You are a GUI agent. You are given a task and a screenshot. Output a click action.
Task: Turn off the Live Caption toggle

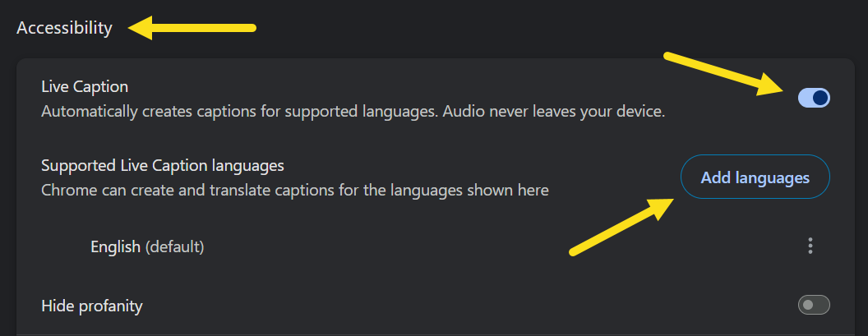point(814,98)
